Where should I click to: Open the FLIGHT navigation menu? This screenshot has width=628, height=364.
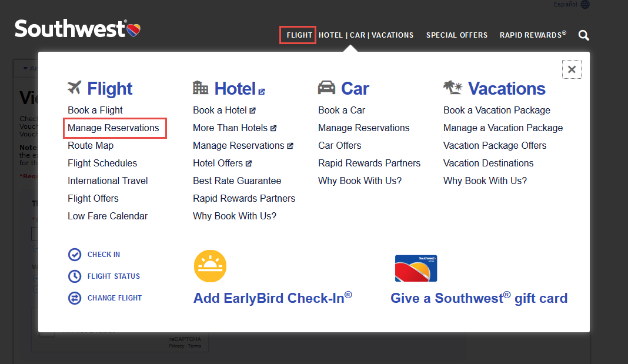coord(299,35)
